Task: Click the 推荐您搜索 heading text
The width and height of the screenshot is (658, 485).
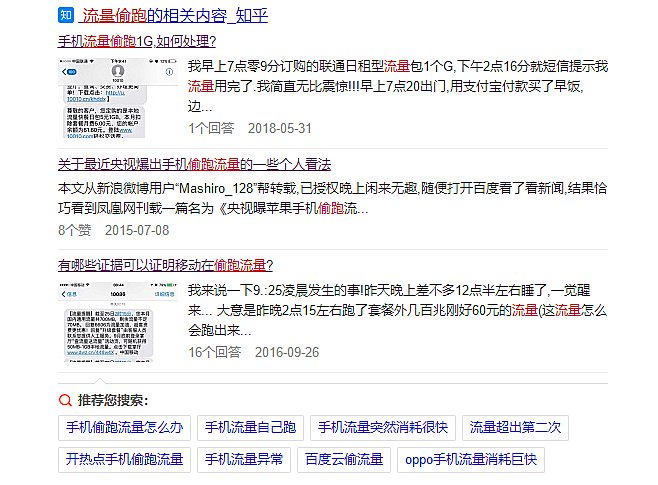Action: (113, 400)
